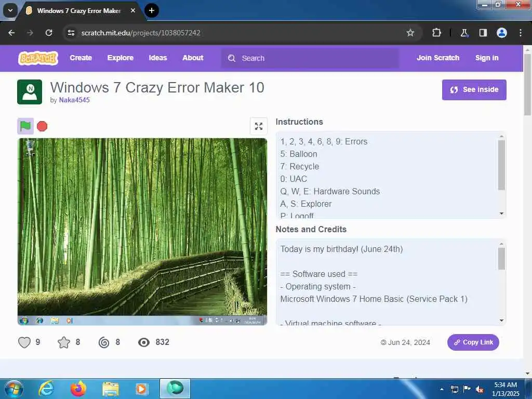This screenshot has width=532, height=399.
Task: Open the About menu item
Action: click(193, 58)
